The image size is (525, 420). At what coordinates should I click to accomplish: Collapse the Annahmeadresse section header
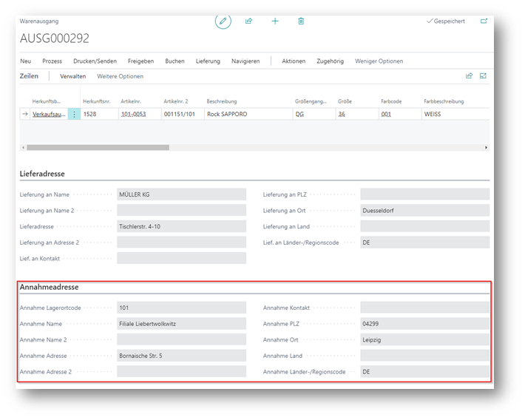coord(49,286)
